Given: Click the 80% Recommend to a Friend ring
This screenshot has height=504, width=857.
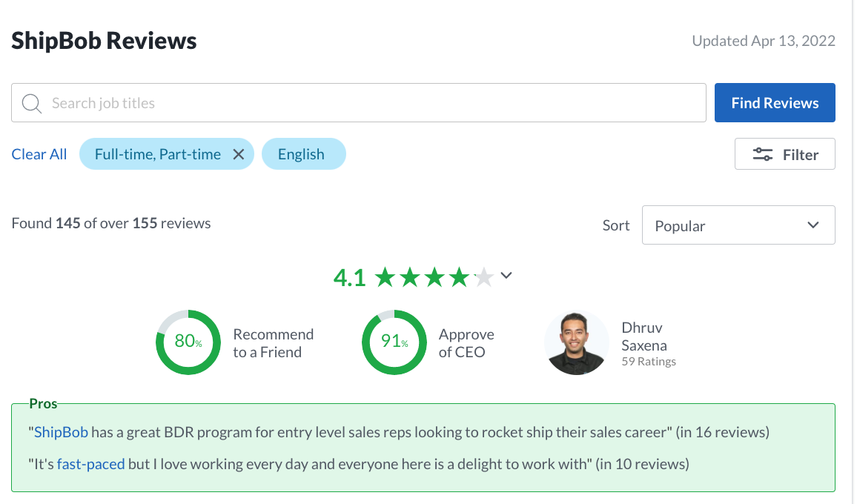Looking at the screenshot, I should coord(188,342).
